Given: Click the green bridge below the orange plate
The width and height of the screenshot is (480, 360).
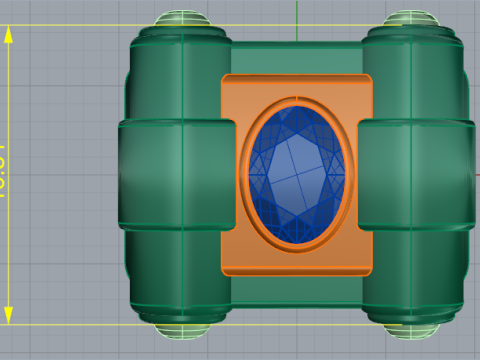Looking at the screenshot, I should pos(297,292).
